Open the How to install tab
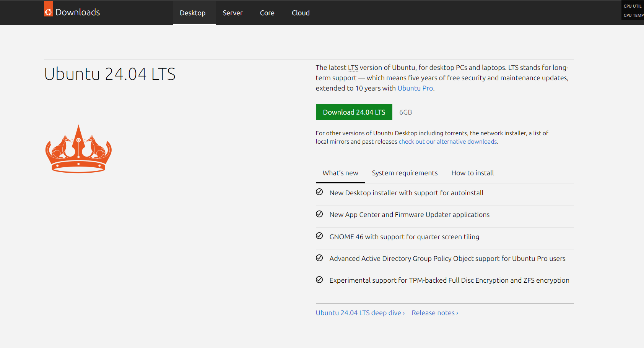The image size is (644, 348). 473,173
